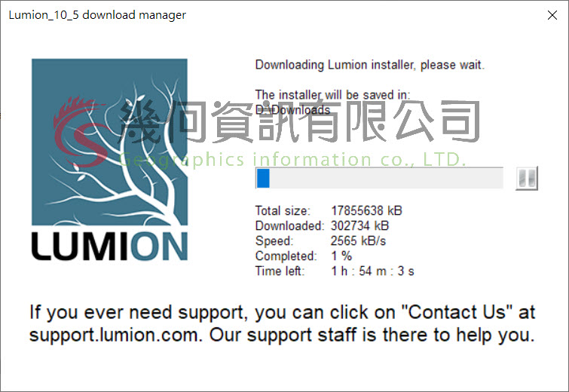The height and width of the screenshot is (392, 569).
Task: Close the Lumion download manager window
Action: [552, 15]
